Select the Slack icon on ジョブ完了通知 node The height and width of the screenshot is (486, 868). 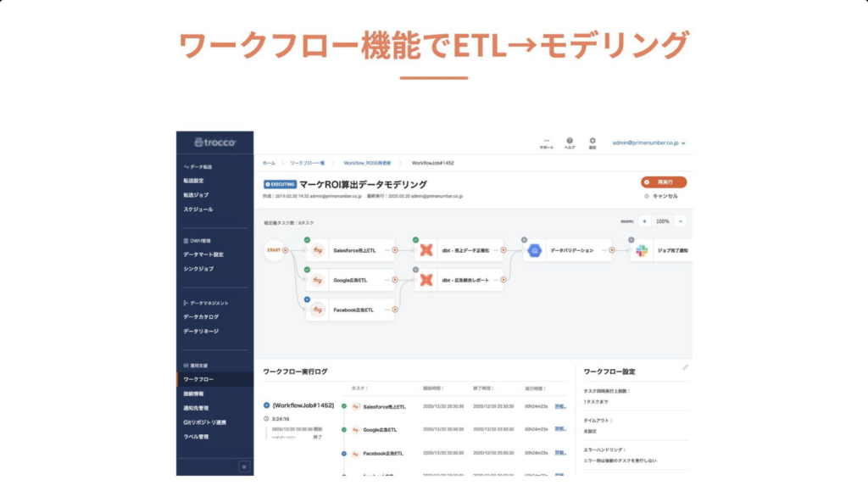coord(642,250)
